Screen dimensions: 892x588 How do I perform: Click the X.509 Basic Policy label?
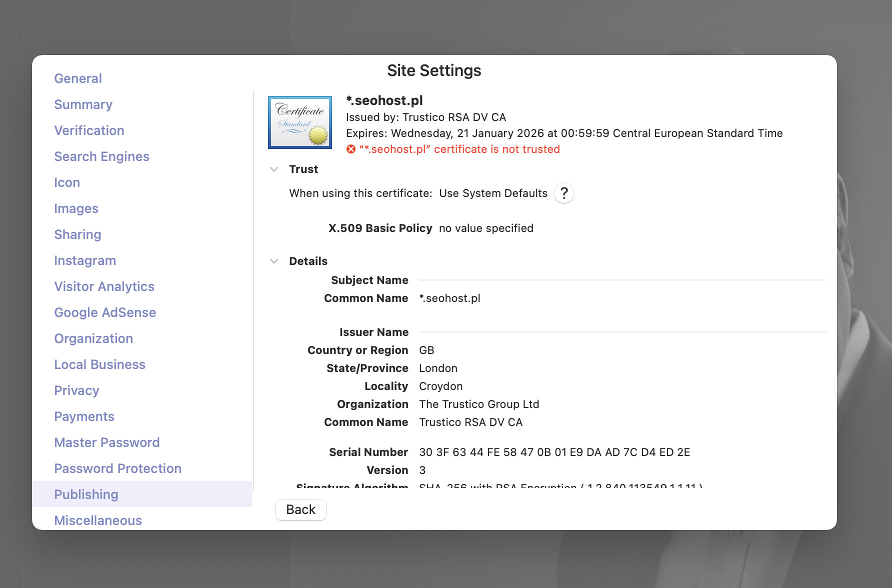pyautogui.click(x=380, y=228)
